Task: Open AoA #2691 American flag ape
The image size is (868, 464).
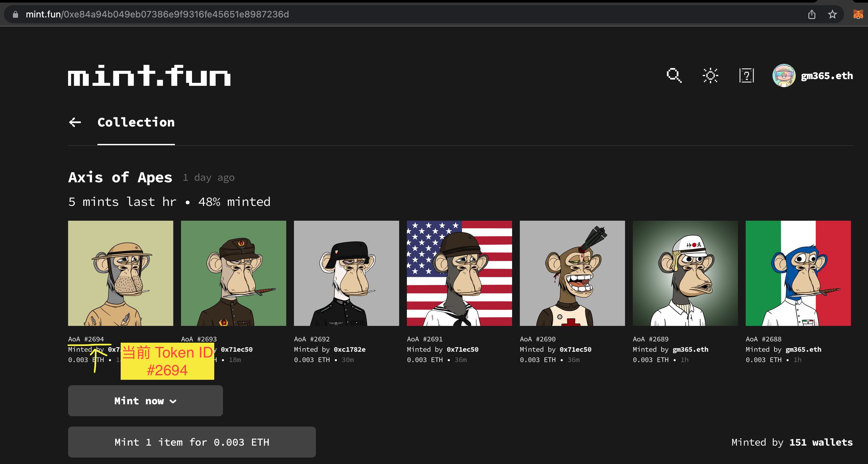Action: [459, 273]
